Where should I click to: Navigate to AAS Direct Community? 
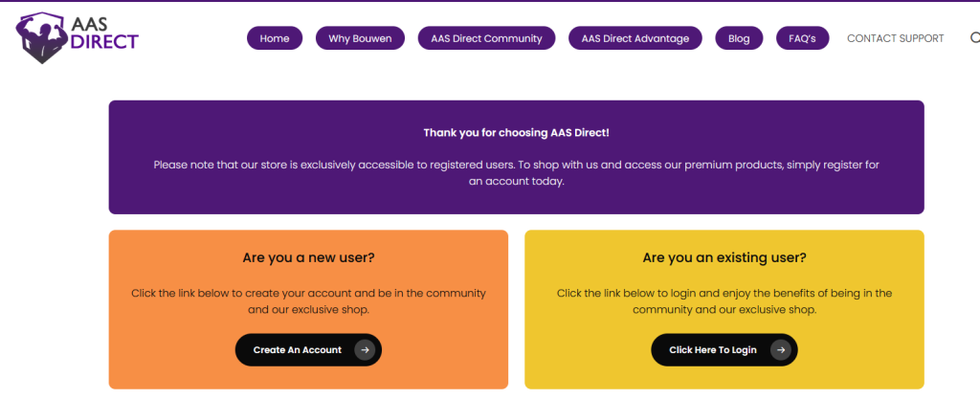pyautogui.click(x=486, y=38)
